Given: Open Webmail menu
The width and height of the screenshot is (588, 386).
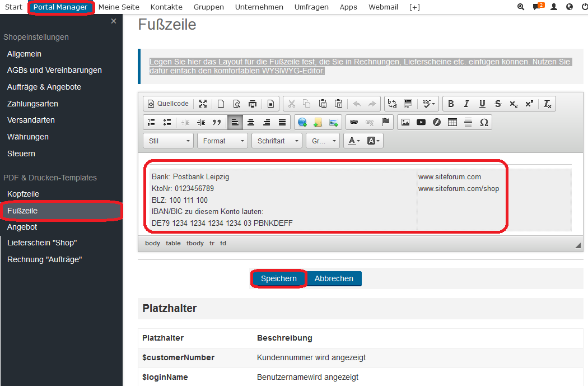Looking at the screenshot, I should [x=383, y=7].
